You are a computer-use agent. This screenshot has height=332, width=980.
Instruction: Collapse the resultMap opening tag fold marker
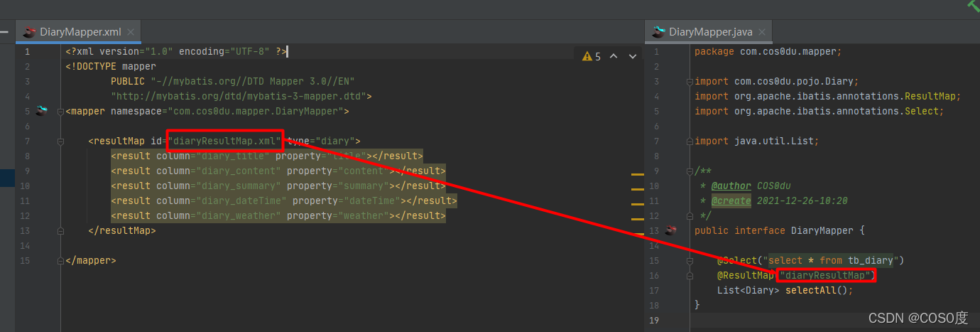[61, 141]
